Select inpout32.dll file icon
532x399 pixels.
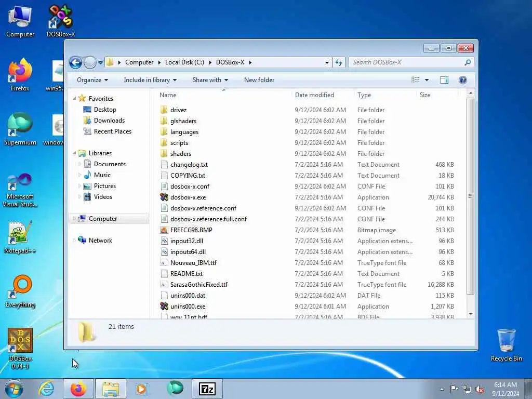164,241
